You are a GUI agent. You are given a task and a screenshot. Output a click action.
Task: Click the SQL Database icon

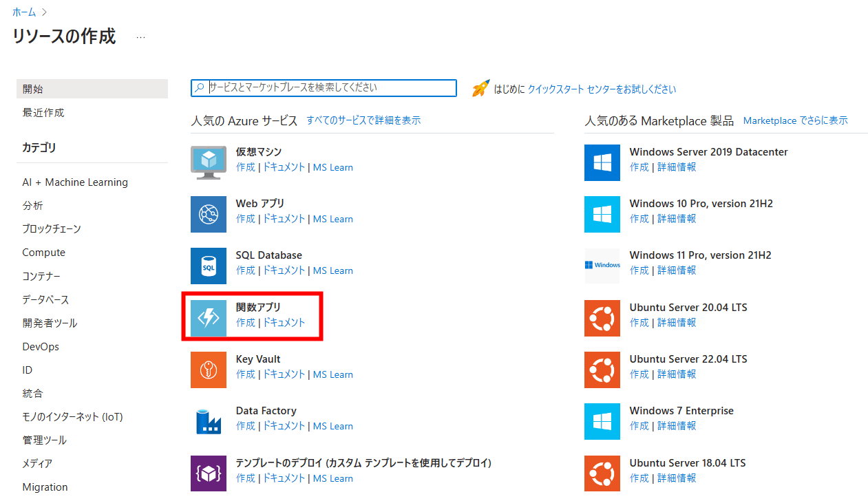(208, 266)
